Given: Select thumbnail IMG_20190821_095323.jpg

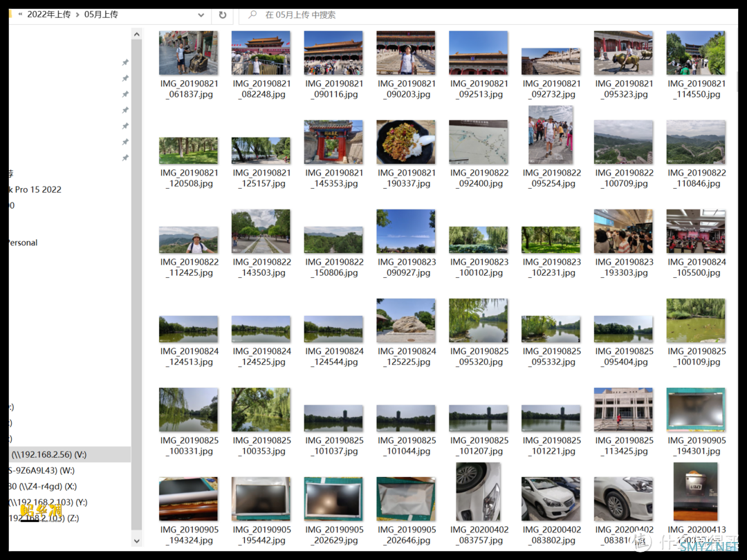Looking at the screenshot, I should click(624, 53).
